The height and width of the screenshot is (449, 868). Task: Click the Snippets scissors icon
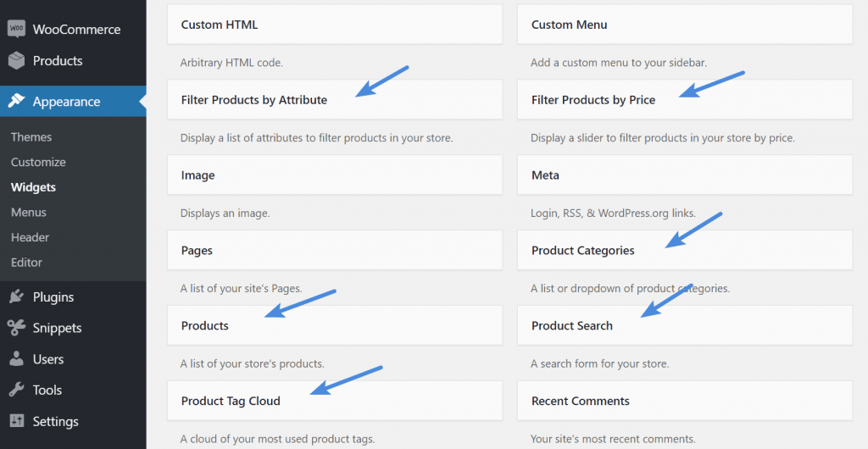pyautogui.click(x=17, y=328)
